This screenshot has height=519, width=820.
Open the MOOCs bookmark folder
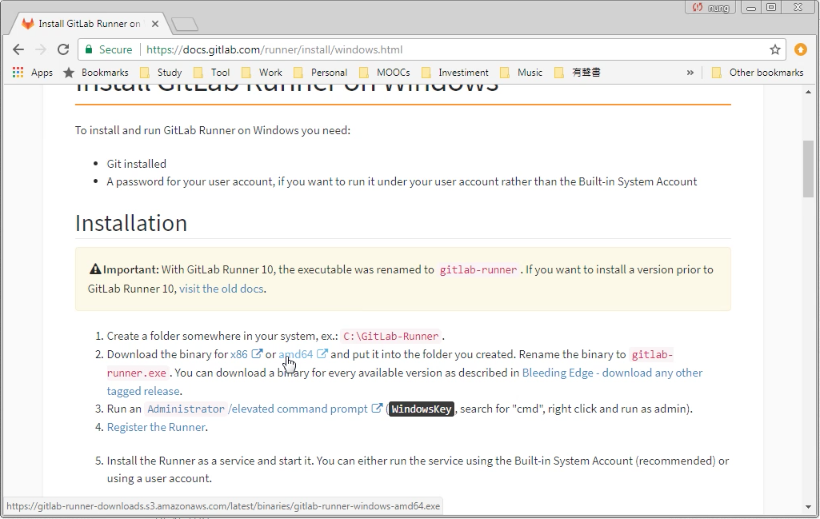click(x=385, y=72)
